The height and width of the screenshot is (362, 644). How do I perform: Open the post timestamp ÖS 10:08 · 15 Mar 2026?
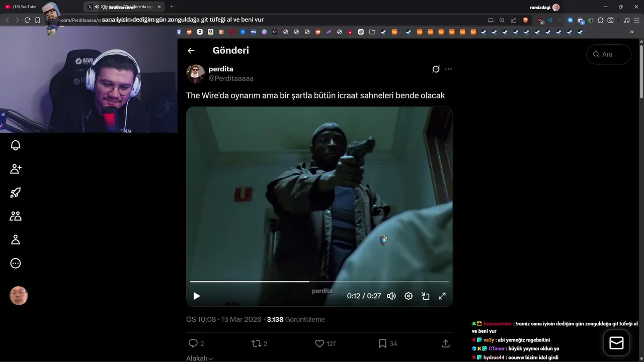(224, 319)
